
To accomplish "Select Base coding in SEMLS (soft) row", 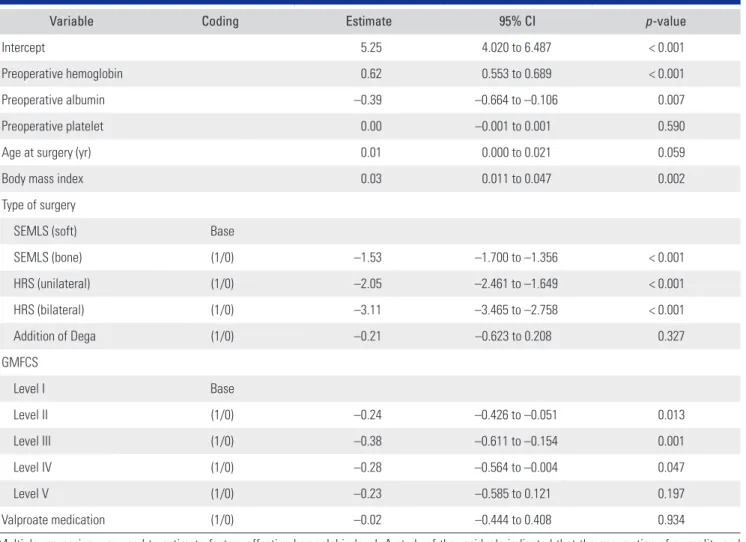I will [222, 231].
